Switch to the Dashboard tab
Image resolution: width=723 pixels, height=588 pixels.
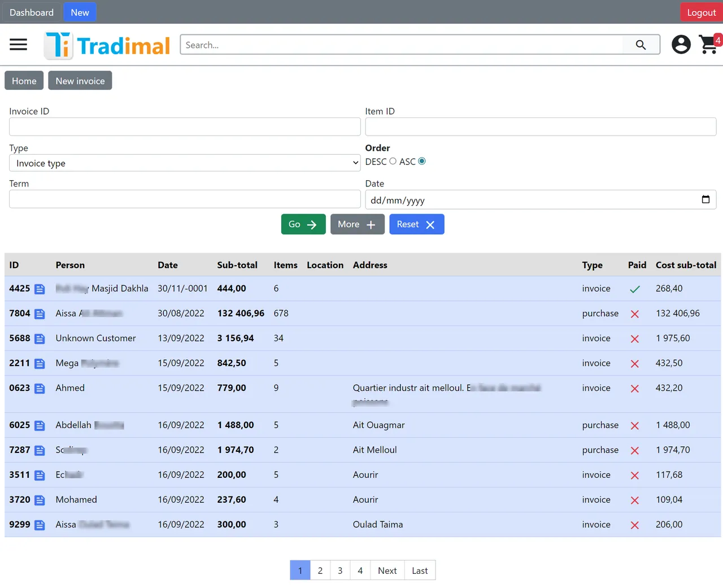[x=32, y=12]
